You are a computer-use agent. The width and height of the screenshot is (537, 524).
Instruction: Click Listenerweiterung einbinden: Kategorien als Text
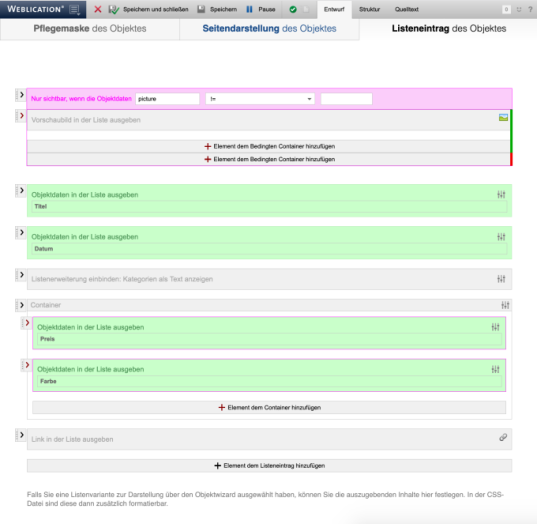122,279
